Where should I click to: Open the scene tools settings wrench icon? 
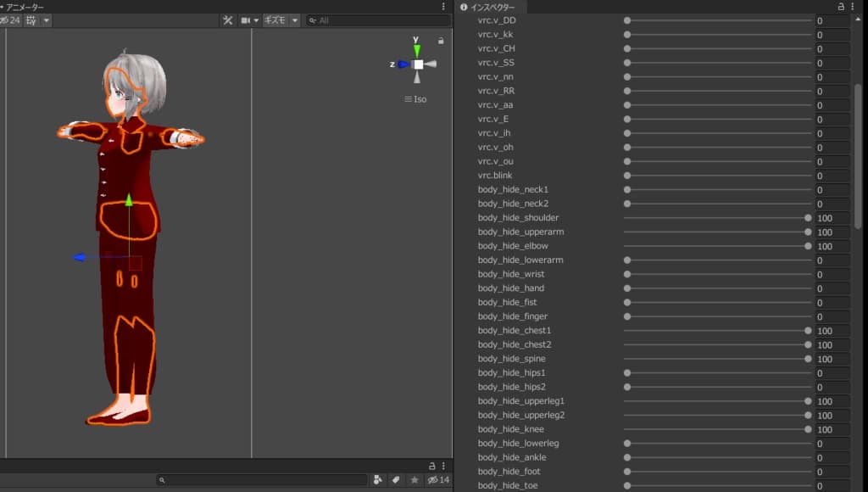pos(228,20)
